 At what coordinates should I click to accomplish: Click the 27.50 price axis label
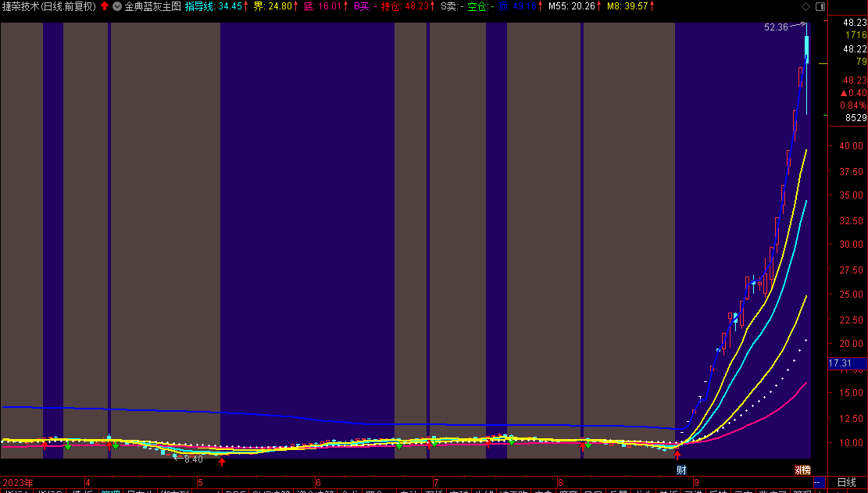[852, 270]
